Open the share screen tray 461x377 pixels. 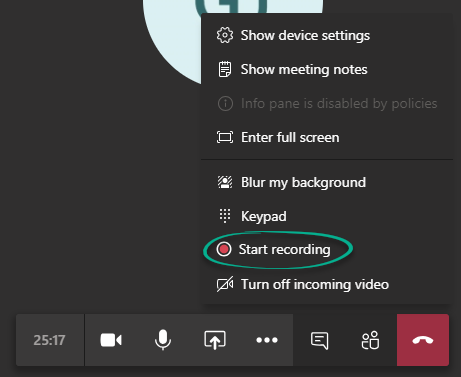215,340
